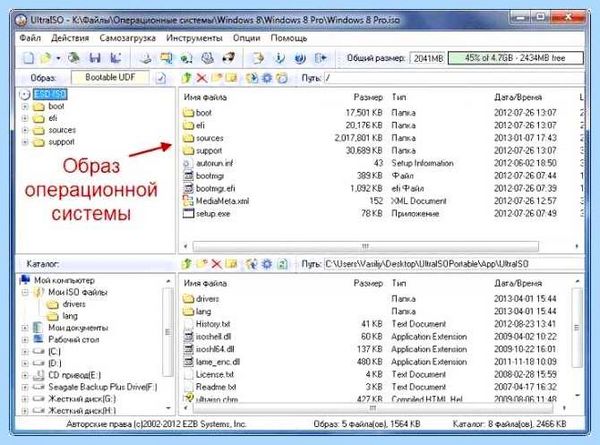The height and width of the screenshot is (445, 600).
Task: Click the blue 'i' information toolbar icon
Action: 280,58
